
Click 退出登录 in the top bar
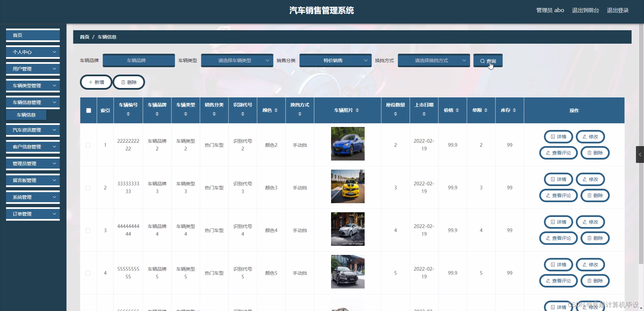pos(618,10)
